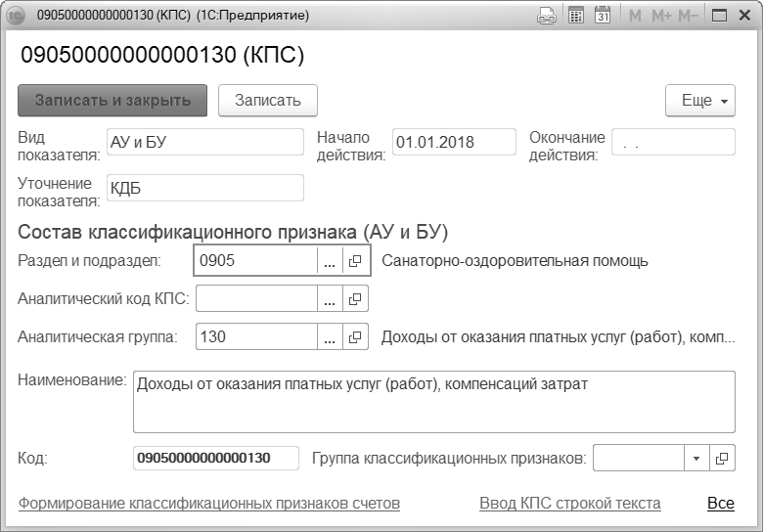Click the Уточнение показателя field КДБ
763x532 pixels.
[205, 188]
